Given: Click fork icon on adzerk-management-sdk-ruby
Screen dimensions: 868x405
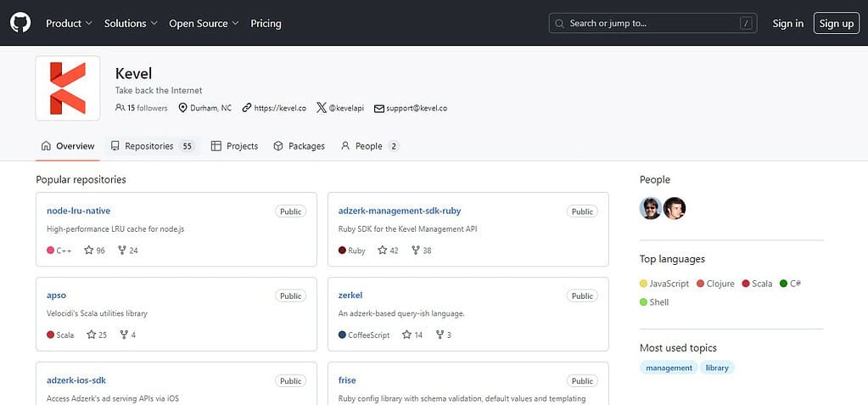Looking at the screenshot, I should 415,250.
